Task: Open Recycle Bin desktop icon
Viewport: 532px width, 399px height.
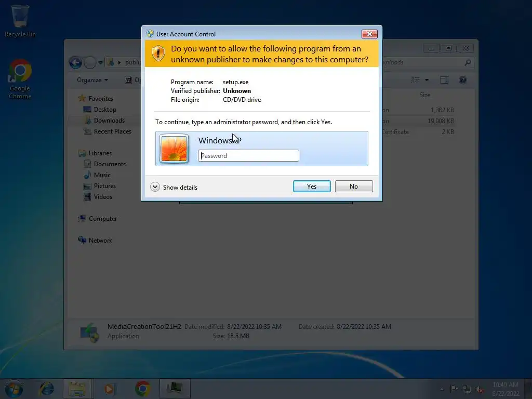Action: [x=20, y=21]
